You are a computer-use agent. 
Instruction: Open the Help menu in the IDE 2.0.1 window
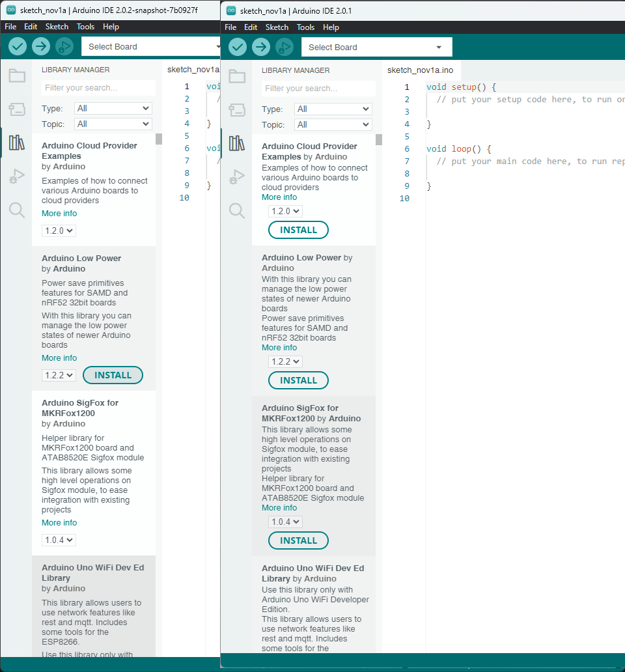click(331, 27)
